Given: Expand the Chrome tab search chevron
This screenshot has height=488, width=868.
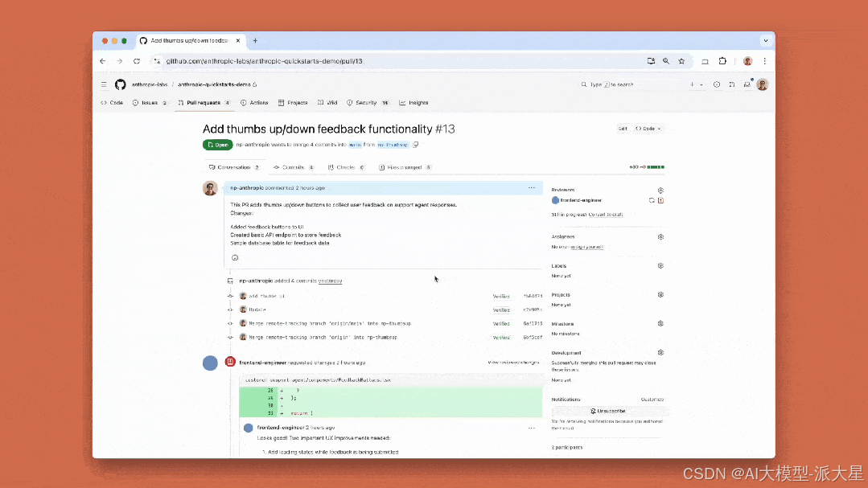Looking at the screenshot, I should pyautogui.click(x=766, y=40).
